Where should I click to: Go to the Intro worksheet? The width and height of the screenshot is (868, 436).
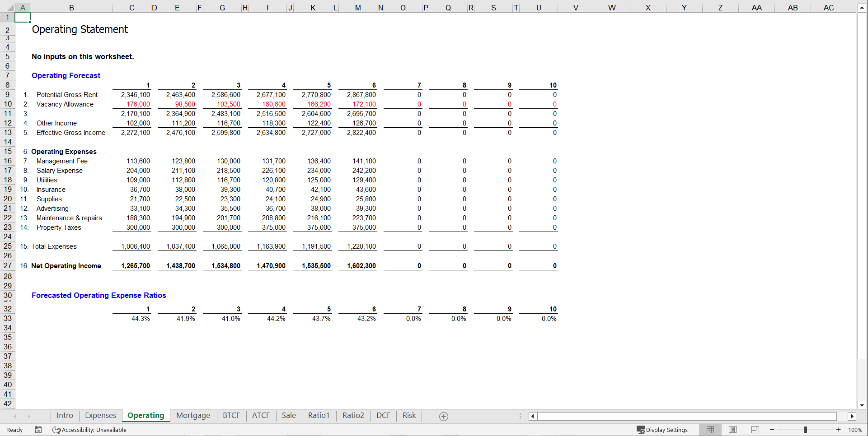click(x=64, y=415)
